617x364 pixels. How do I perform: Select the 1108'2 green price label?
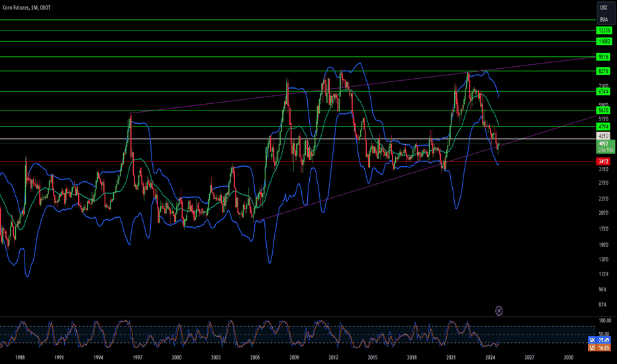pyautogui.click(x=604, y=41)
